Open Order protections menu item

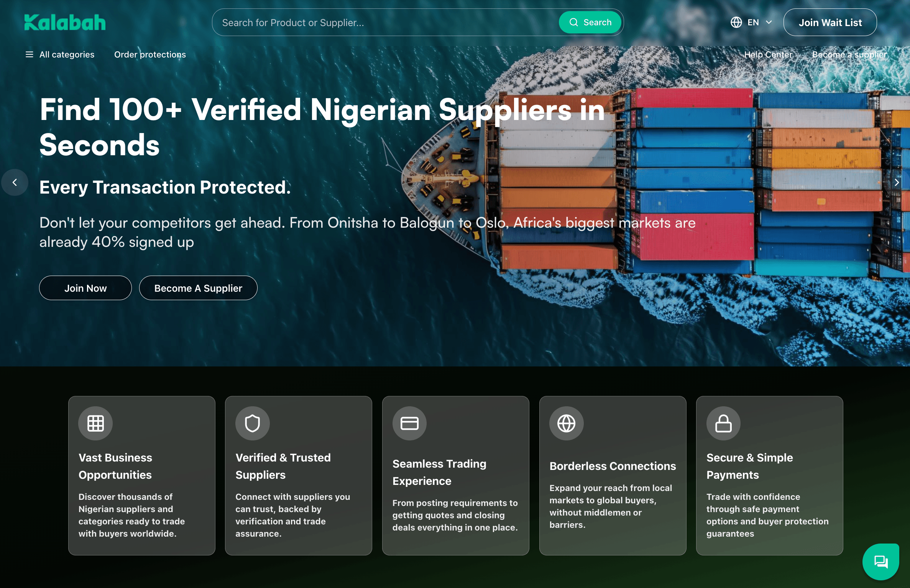point(150,54)
